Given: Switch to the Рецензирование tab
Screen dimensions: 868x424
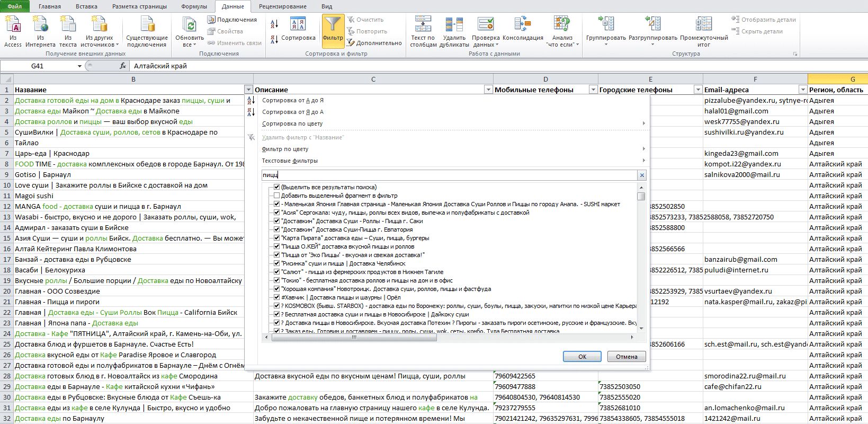Looking at the screenshot, I should coord(282,6).
